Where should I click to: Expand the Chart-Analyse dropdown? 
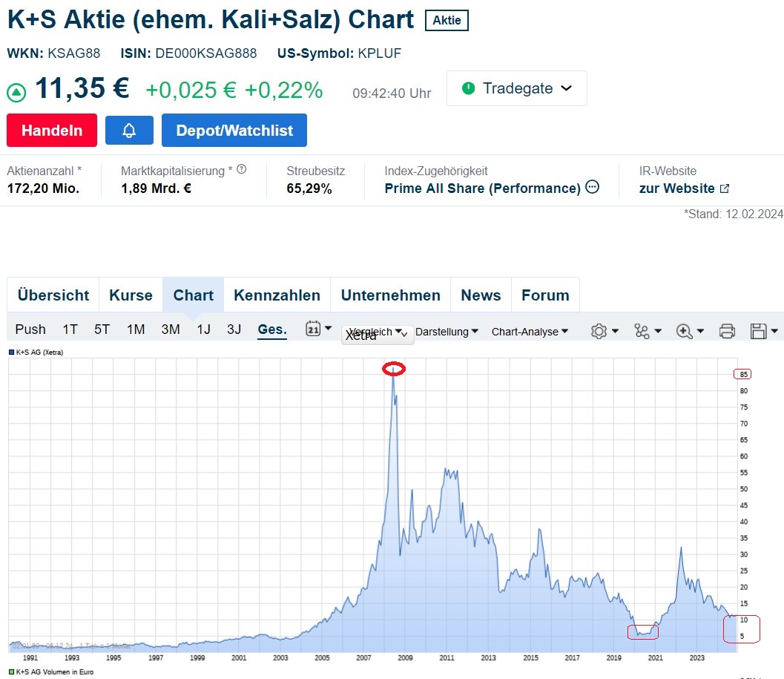point(530,332)
